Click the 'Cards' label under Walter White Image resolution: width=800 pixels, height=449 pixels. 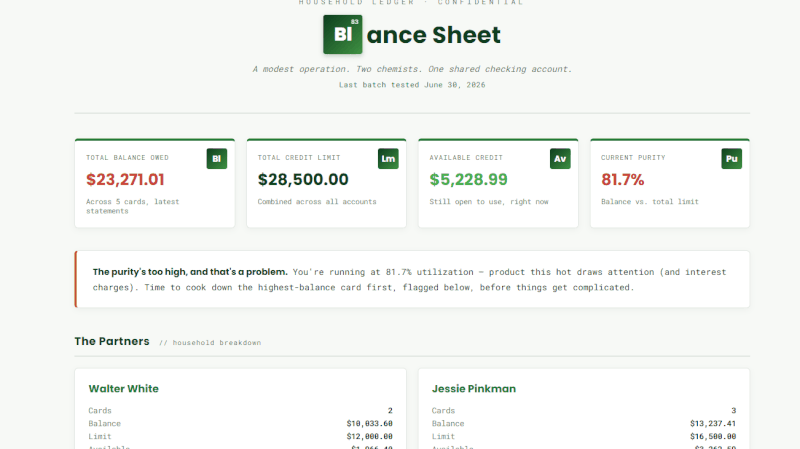99,410
